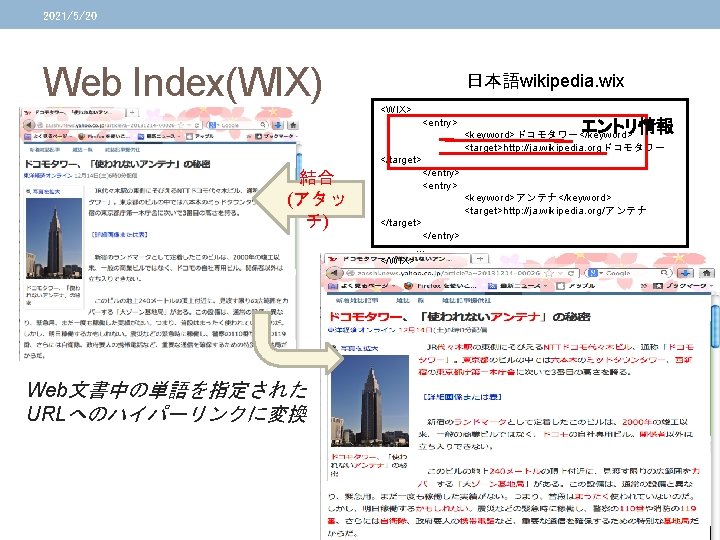Click reload icon in red-linked article browser
The width and height of the screenshot is (720, 540).
click(x=571, y=273)
